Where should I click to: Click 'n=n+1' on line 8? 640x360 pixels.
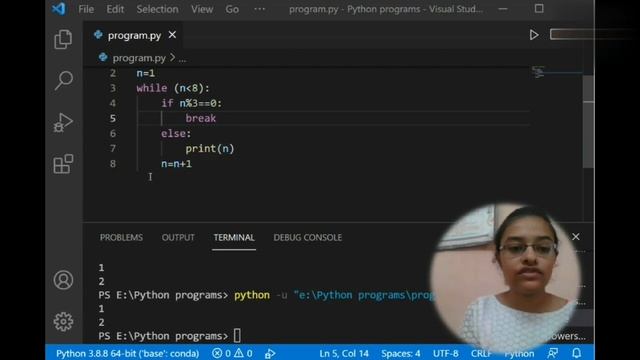[176, 164]
